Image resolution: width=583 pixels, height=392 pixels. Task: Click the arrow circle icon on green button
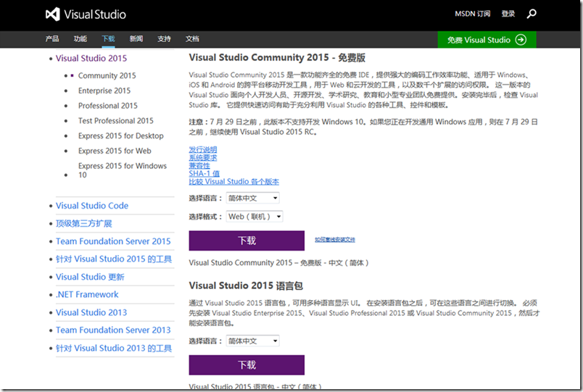coord(521,40)
